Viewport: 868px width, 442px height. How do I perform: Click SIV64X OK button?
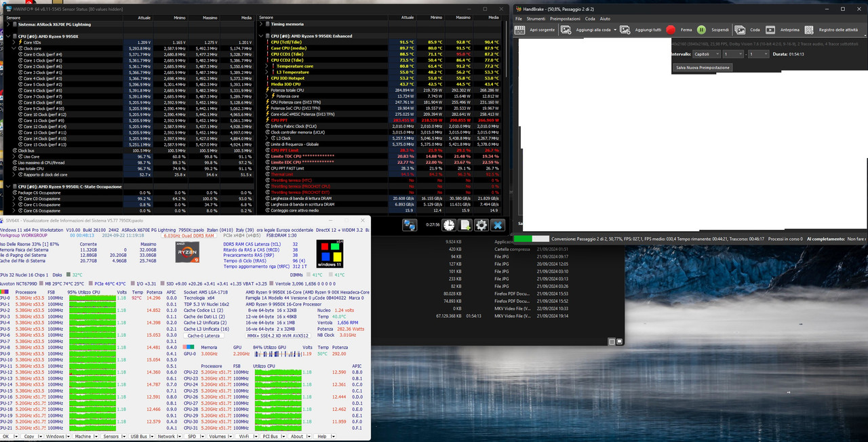[x=6, y=437]
